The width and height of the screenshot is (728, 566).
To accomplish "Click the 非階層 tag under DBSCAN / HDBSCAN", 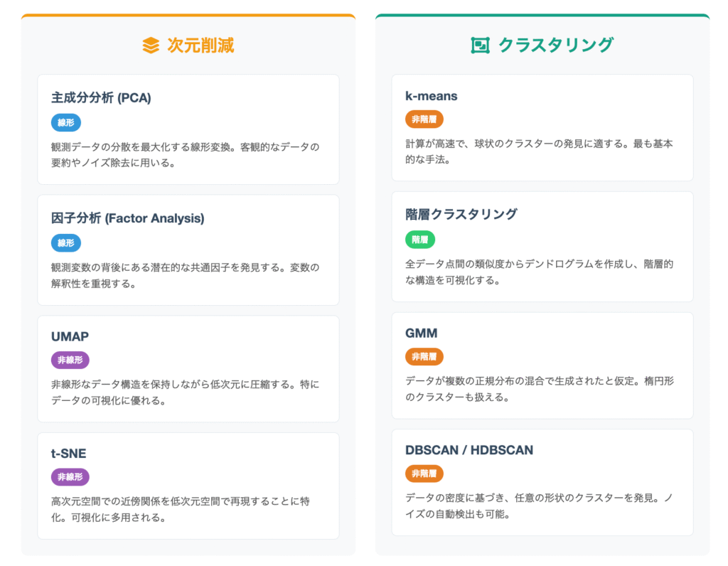I will (424, 474).
